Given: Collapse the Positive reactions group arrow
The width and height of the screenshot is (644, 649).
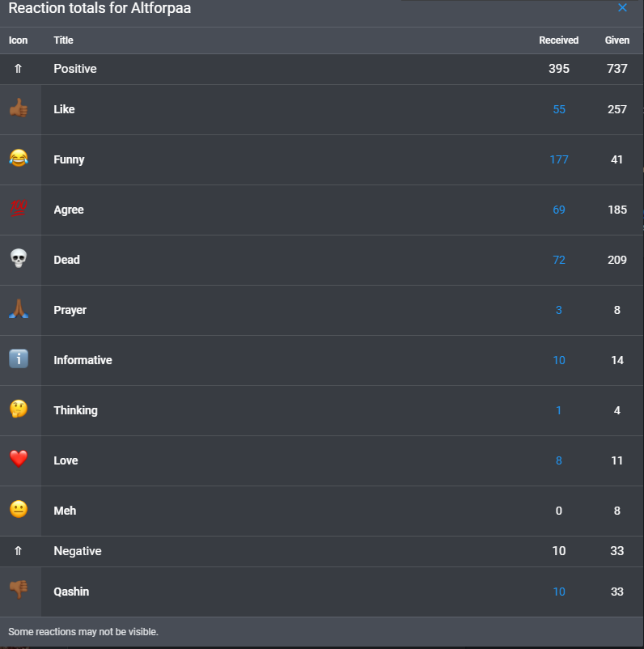Looking at the screenshot, I should pyautogui.click(x=18, y=69).
